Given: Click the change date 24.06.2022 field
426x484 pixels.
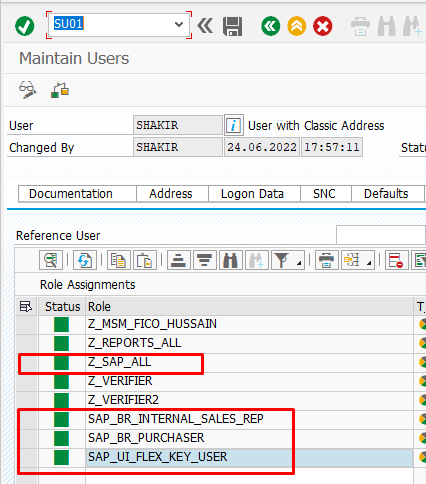Looking at the screenshot, I should tap(262, 147).
